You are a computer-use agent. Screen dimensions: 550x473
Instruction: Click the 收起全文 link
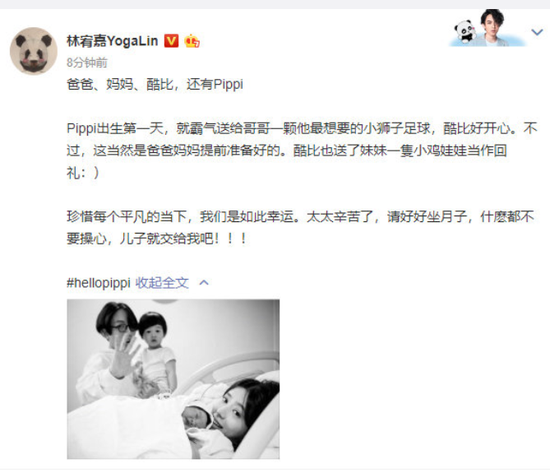(x=162, y=282)
